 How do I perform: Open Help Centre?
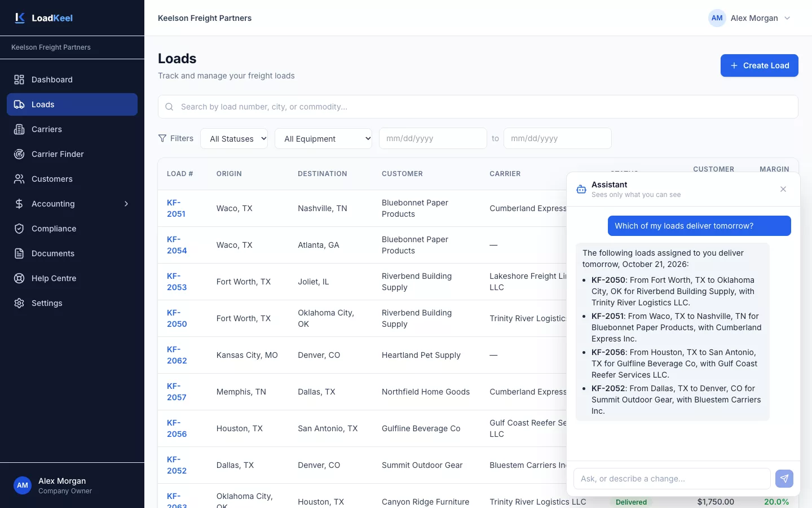point(72,278)
